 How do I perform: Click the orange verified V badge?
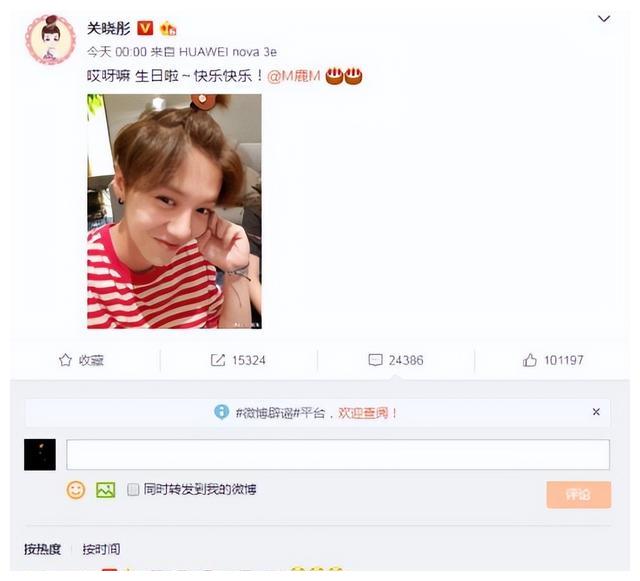click(x=145, y=28)
